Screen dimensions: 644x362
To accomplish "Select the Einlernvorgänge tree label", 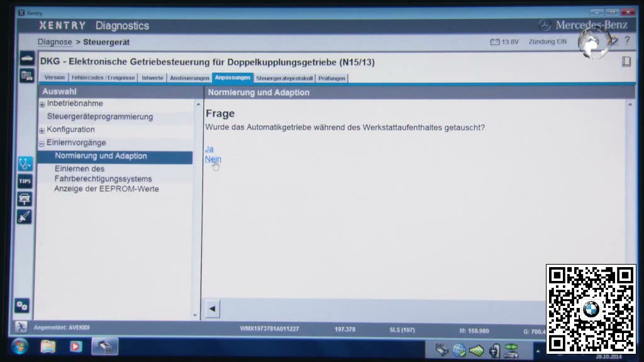I will [76, 143].
